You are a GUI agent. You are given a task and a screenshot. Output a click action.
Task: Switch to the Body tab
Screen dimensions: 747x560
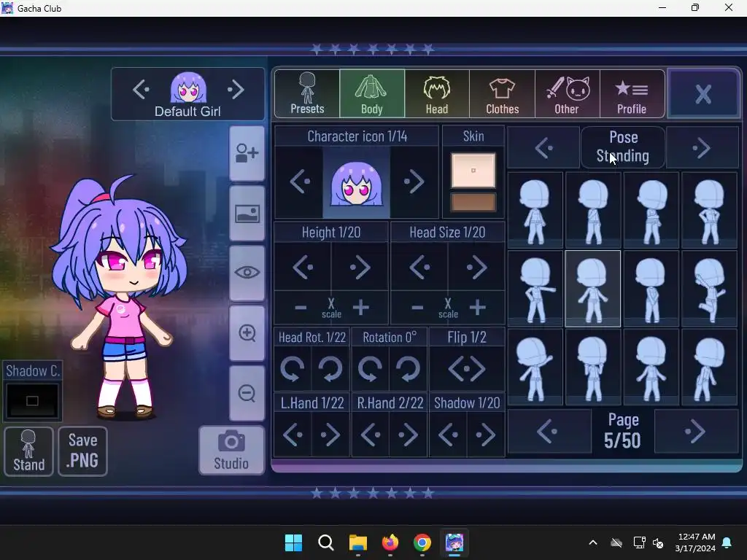tap(372, 93)
